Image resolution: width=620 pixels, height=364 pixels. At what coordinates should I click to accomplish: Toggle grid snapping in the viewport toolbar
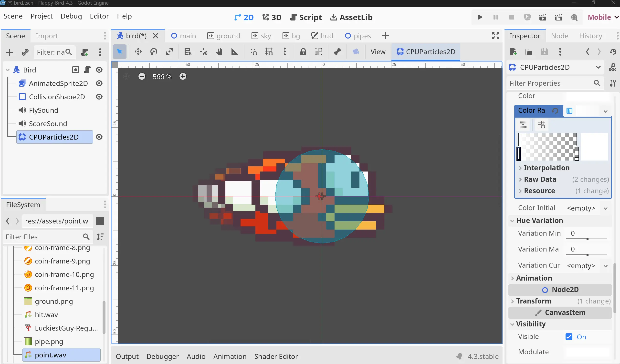[269, 52]
